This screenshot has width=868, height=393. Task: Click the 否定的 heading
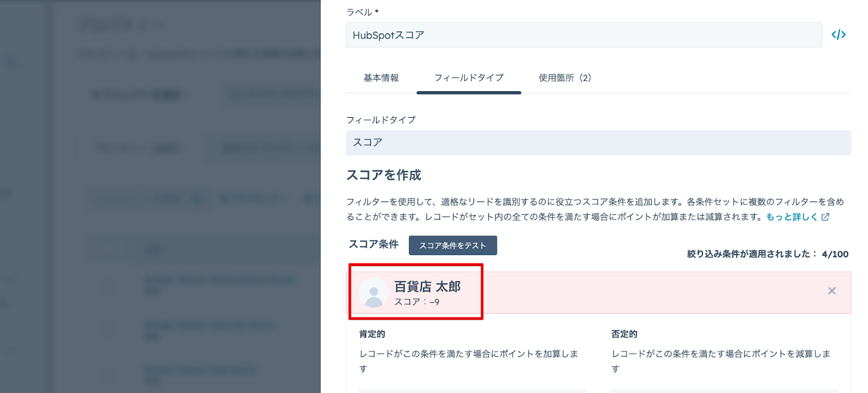(x=624, y=334)
